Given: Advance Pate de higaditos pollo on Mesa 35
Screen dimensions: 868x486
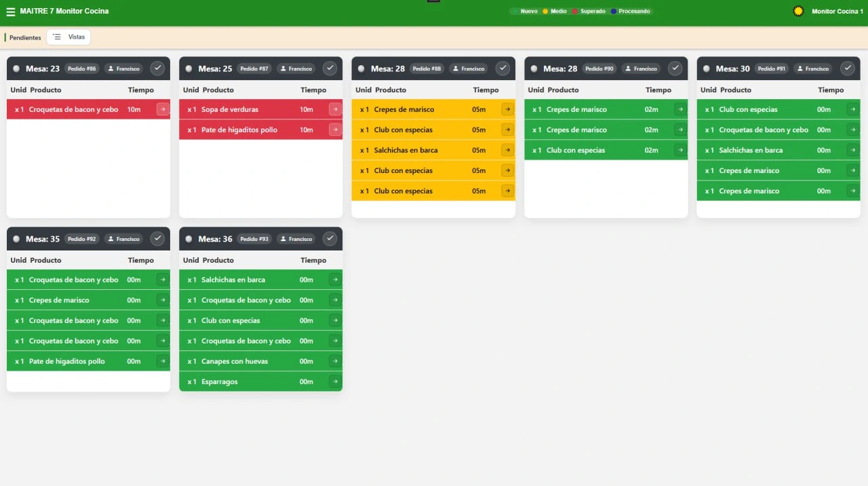Looking at the screenshot, I should click(163, 361).
